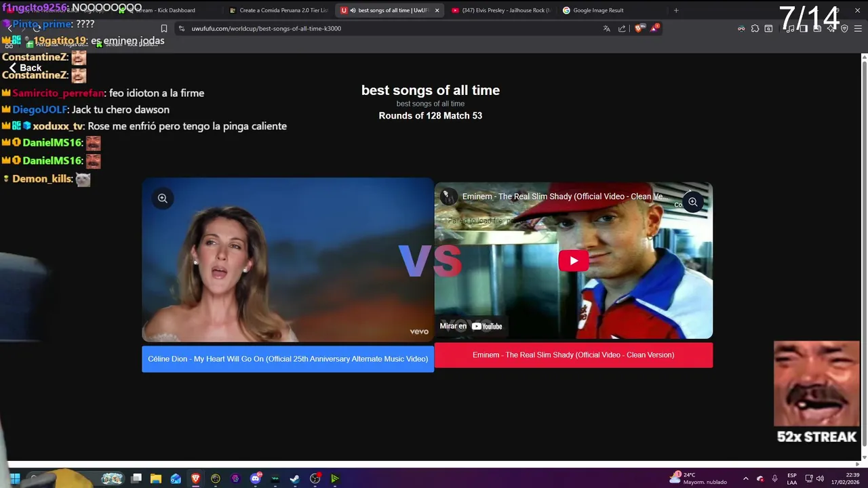Open the clock showing 22:39
This screenshot has height=488, width=868.
[846, 479]
